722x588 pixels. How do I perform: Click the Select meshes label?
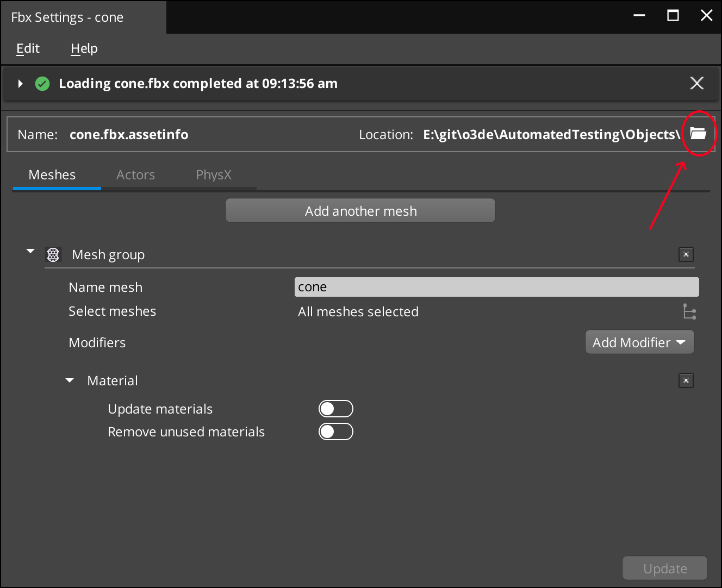click(113, 311)
